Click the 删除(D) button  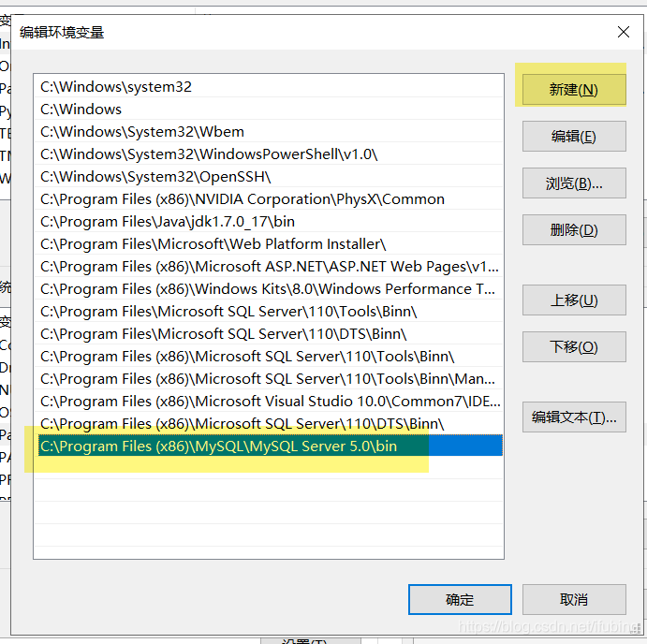coord(574,229)
